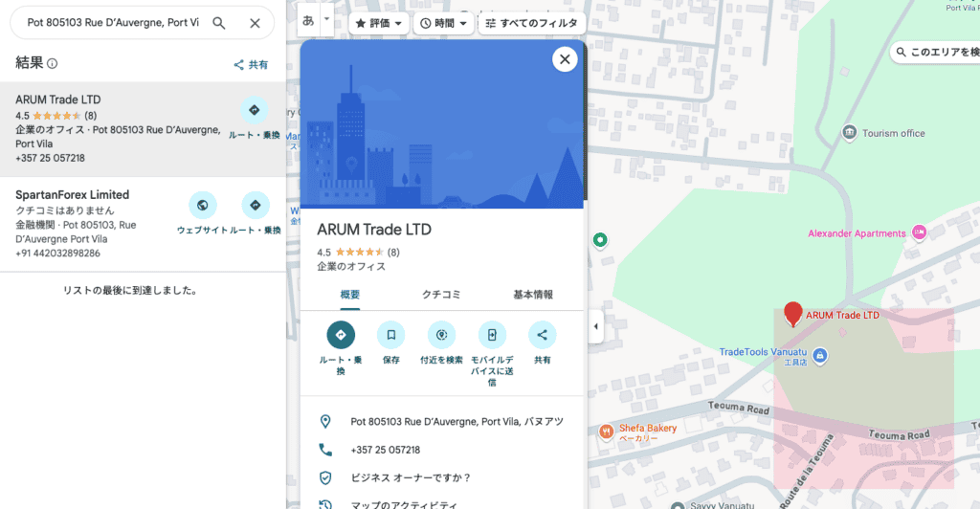Switch to the 概要 overview tab
The height and width of the screenshot is (509, 980).
350,295
